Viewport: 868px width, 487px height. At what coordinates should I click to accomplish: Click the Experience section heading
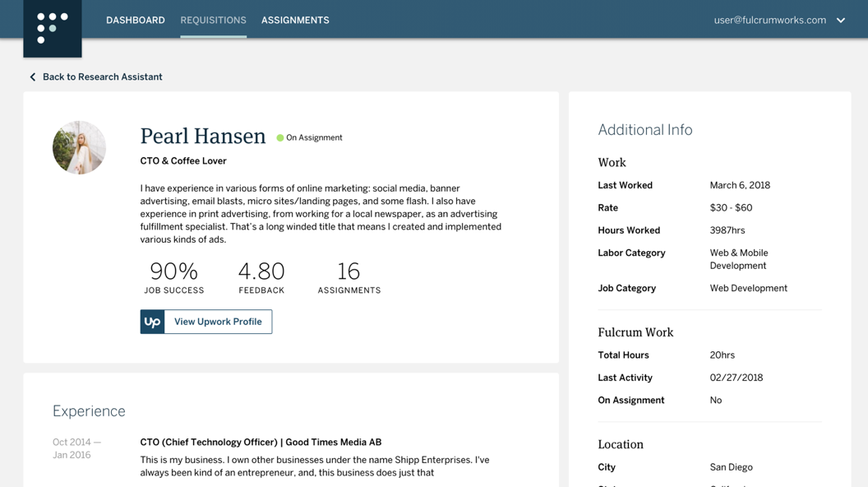pos(89,411)
